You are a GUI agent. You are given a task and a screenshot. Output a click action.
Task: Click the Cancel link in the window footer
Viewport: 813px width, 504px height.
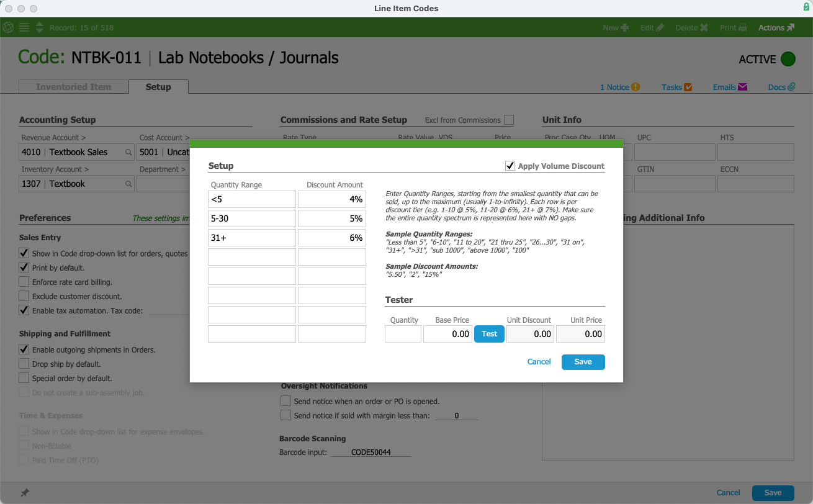728,493
